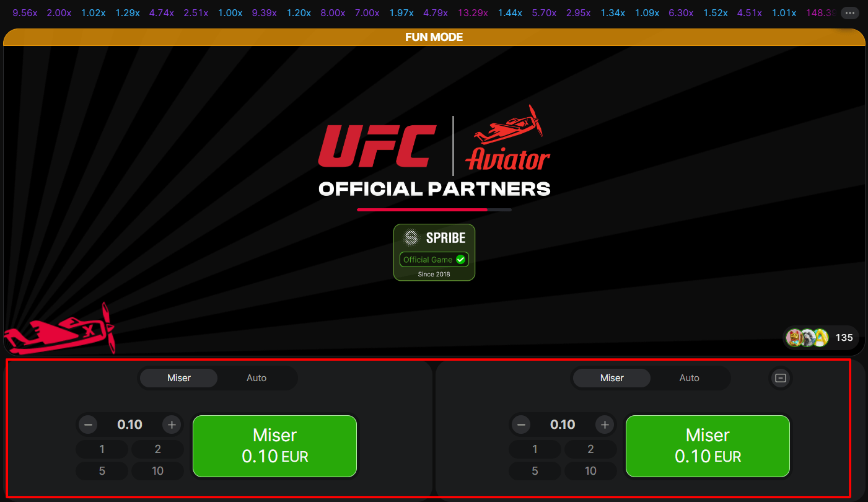Viewport: 868px width, 502px height.
Task: Click the minus icon in left bet panel
Action: click(x=89, y=425)
